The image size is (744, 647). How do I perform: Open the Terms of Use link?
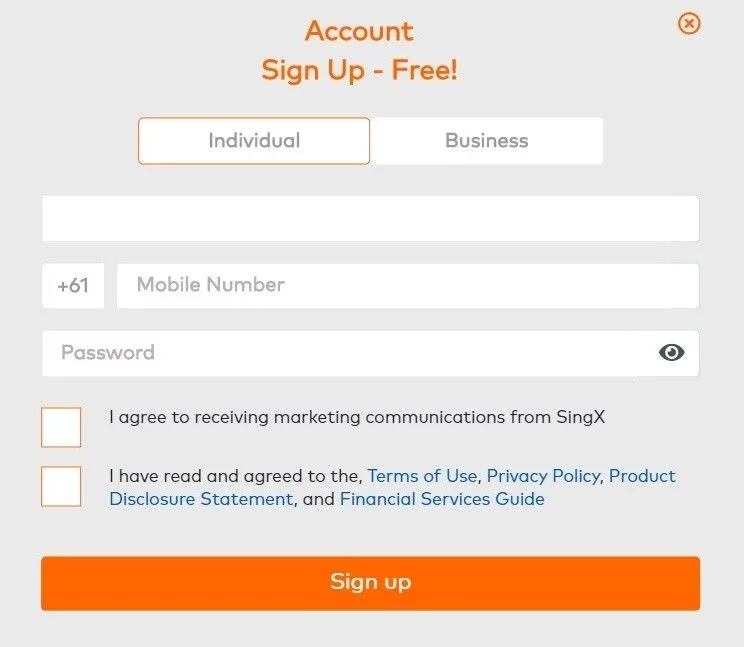422,476
